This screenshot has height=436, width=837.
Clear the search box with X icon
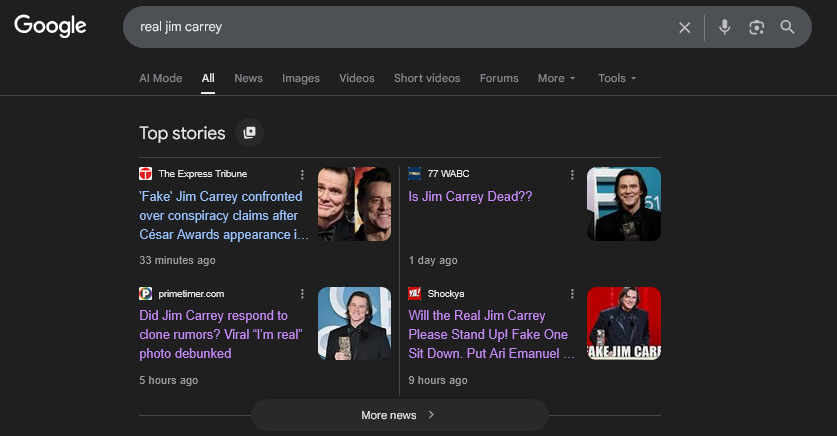click(685, 27)
